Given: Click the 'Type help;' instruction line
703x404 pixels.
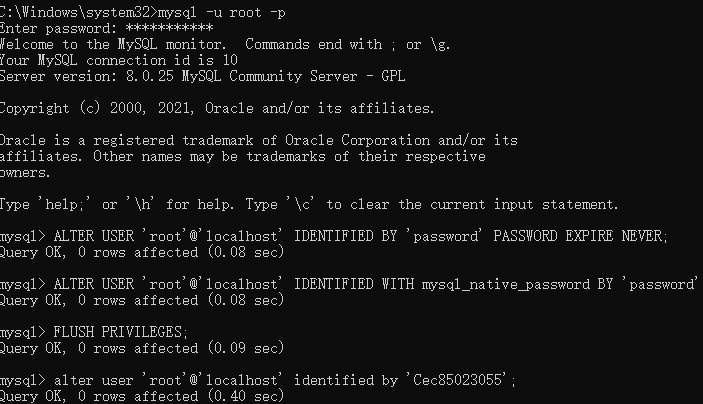Looking at the screenshot, I should click(x=309, y=204).
